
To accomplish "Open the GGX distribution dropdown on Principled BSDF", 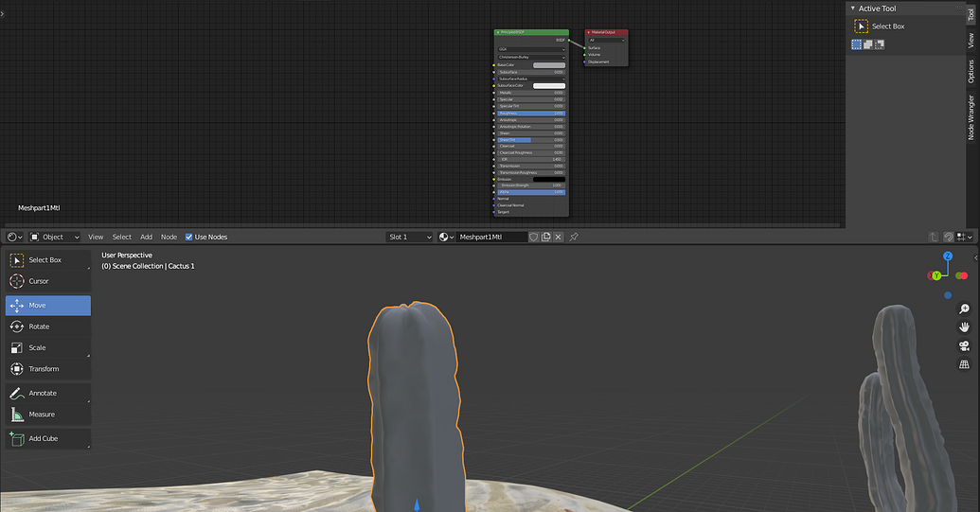I will pos(531,49).
